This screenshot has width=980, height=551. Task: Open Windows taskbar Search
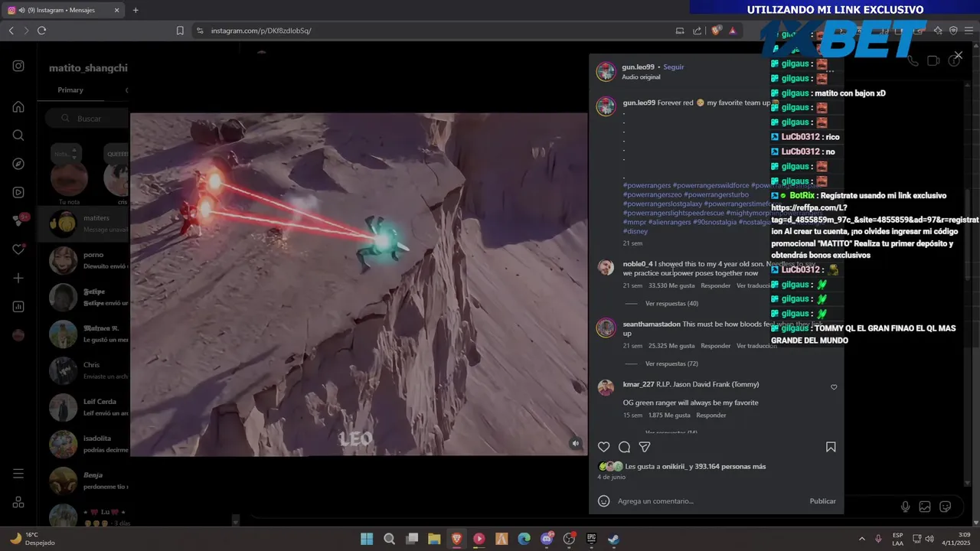coord(389,539)
